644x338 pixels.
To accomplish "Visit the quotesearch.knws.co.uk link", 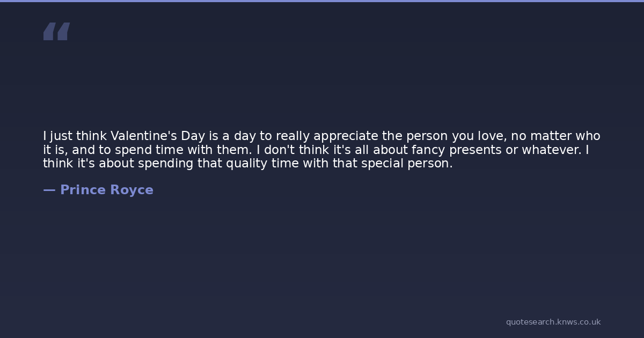I will 553,322.
